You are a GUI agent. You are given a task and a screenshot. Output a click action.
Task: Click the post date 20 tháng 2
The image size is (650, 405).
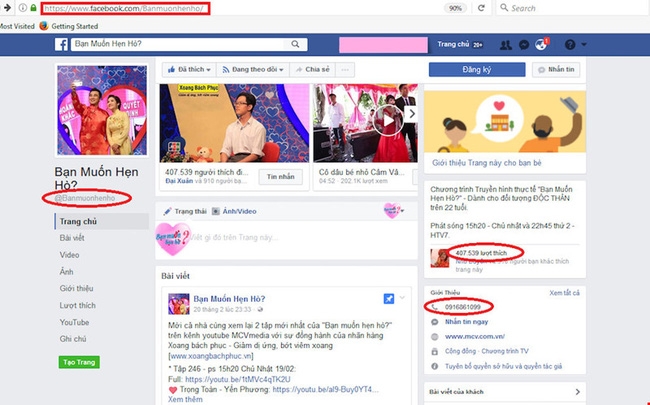(x=222, y=310)
